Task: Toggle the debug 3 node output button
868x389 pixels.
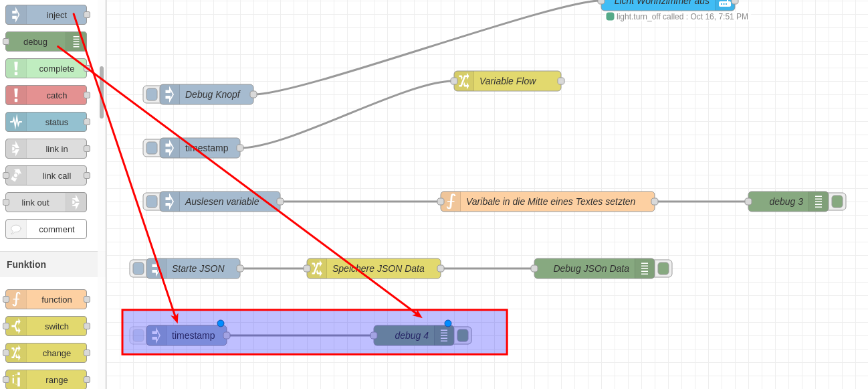Action: click(837, 202)
